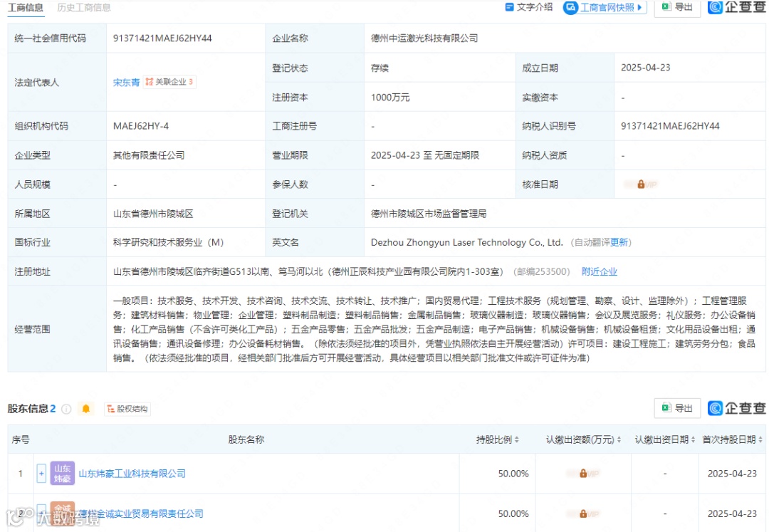Export business info with top 导出 button
The width and height of the screenshot is (769, 532).
pyautogui.click(x=677, y=7)
